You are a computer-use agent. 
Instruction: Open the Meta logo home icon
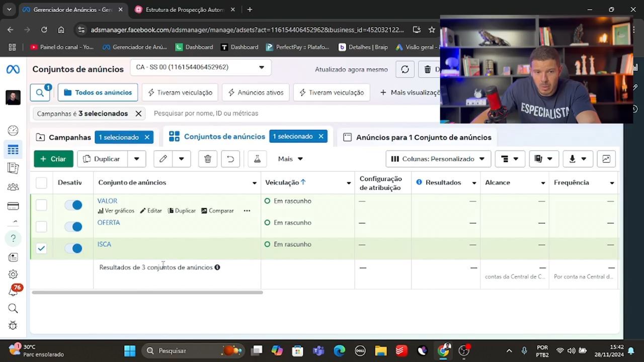[x=13, y=69]
